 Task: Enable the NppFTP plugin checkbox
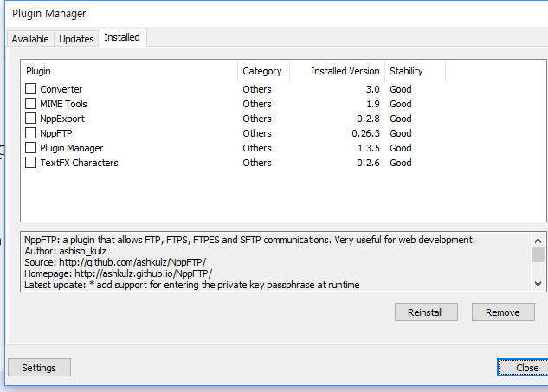[31, 132]
